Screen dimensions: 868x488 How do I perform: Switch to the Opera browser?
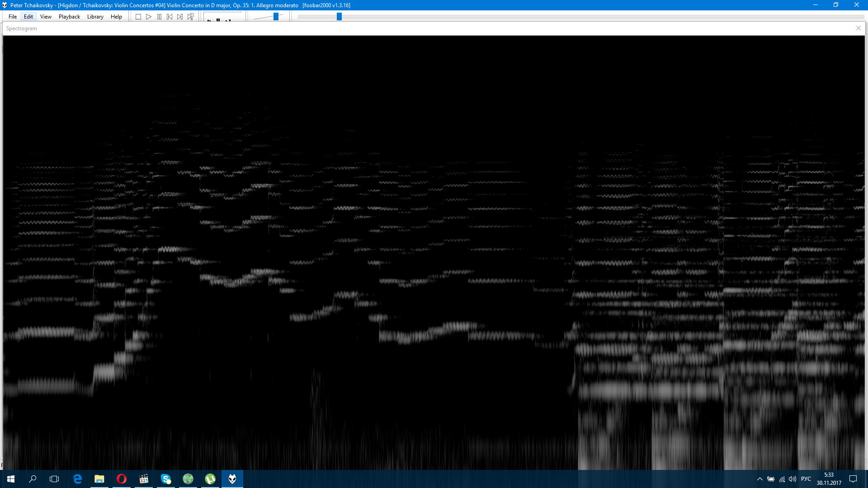pos(122,479)
